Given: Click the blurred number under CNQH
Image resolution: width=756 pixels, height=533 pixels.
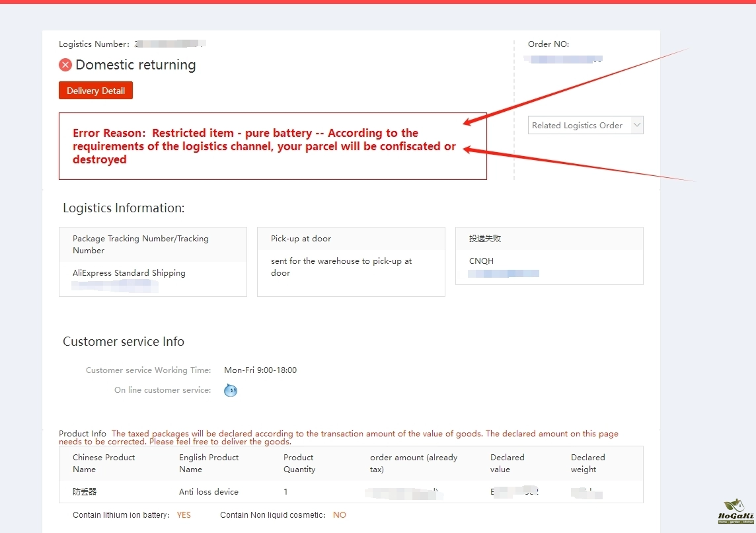Looking at the screenshot, I should 504,273.
